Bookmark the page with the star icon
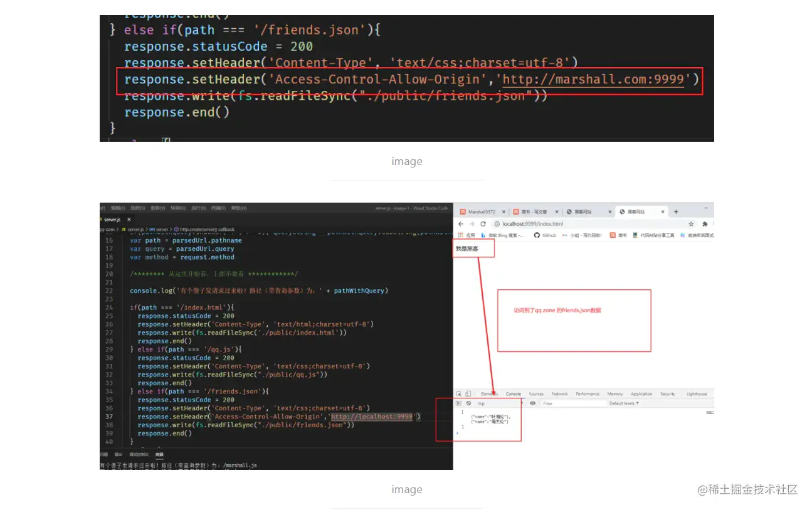Image resolution: width=812 pixels, height=510 pixels. click(691, 224)
